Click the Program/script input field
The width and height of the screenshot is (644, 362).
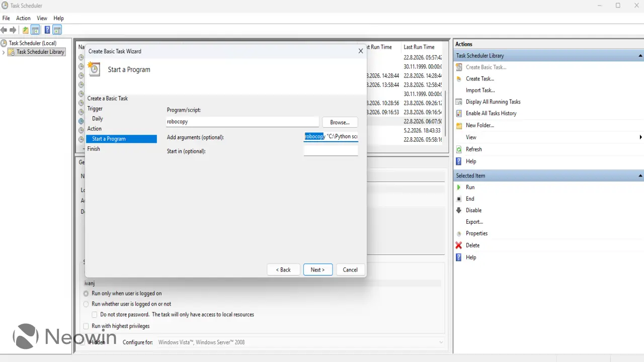(243, 122)
